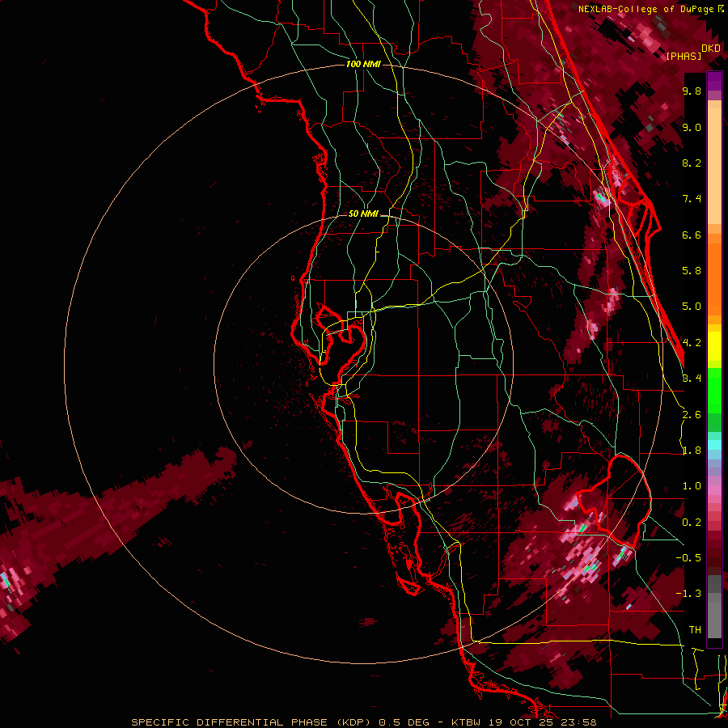Click the 2.6 color scale label
Screen dimensions: 728x728
[692, 415]
